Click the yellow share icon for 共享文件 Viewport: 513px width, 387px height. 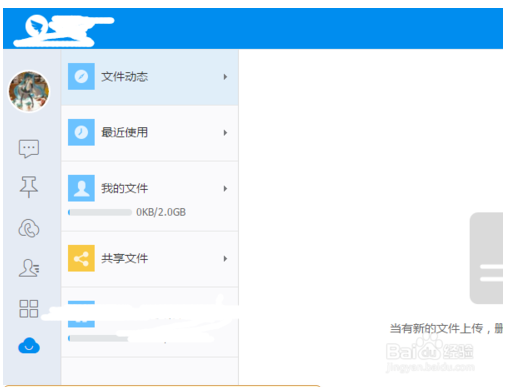pyautogui.click(x=81, y=258)
